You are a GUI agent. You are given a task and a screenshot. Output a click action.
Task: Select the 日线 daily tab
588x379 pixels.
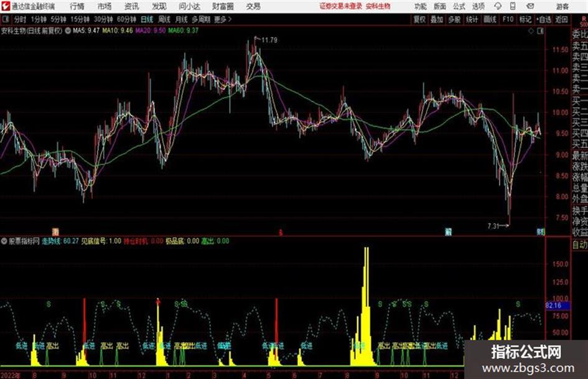[147, 19]
